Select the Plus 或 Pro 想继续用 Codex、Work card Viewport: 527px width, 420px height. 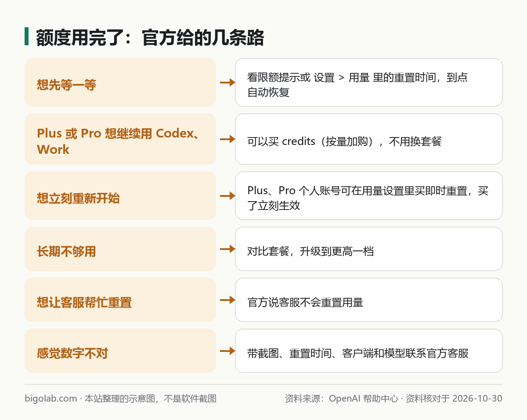pos(120,139)
